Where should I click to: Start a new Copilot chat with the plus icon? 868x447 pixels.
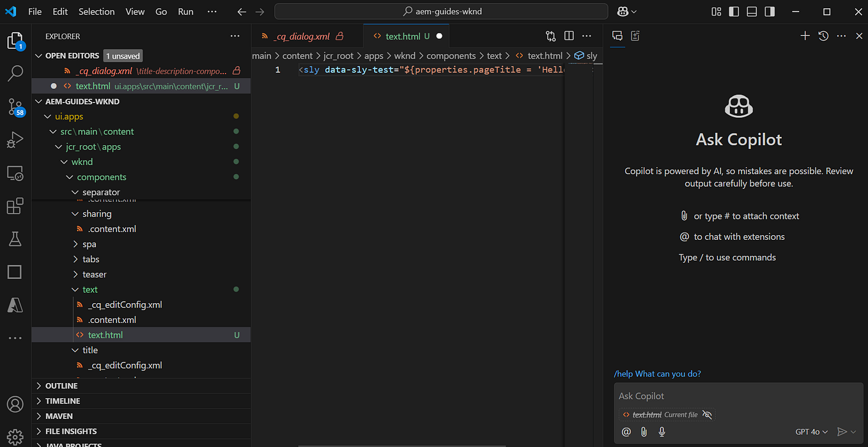click(x=805, y=36)
